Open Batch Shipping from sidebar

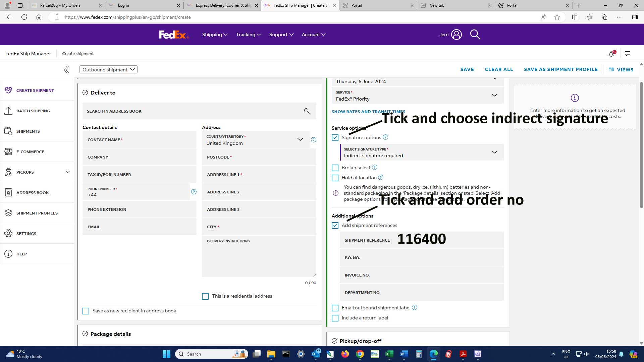33,111
